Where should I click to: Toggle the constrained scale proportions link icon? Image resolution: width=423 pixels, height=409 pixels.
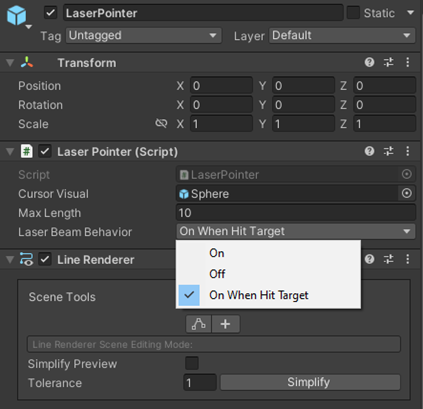coord(161,124)
